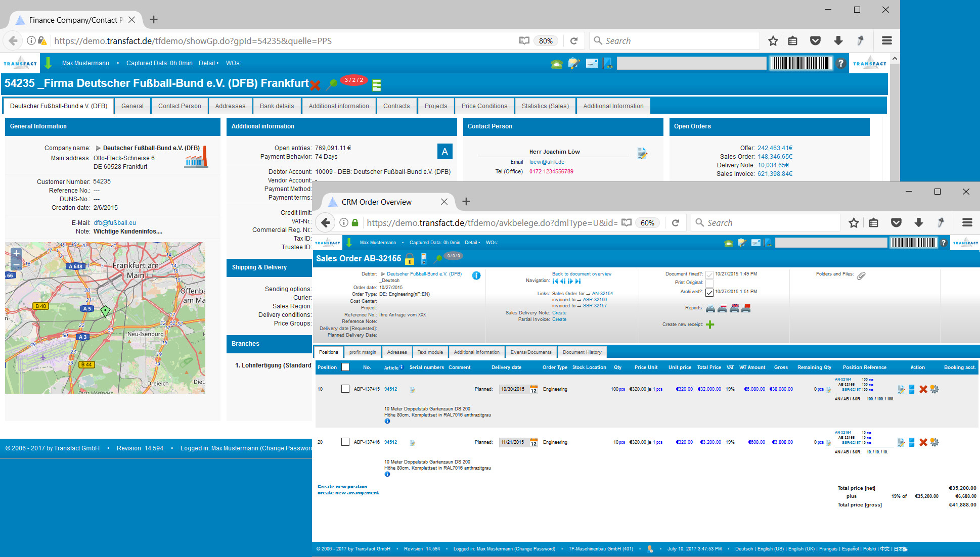Open the Events/Documents tab
This screenshot has width=980, height=557.
click(531, 352)
